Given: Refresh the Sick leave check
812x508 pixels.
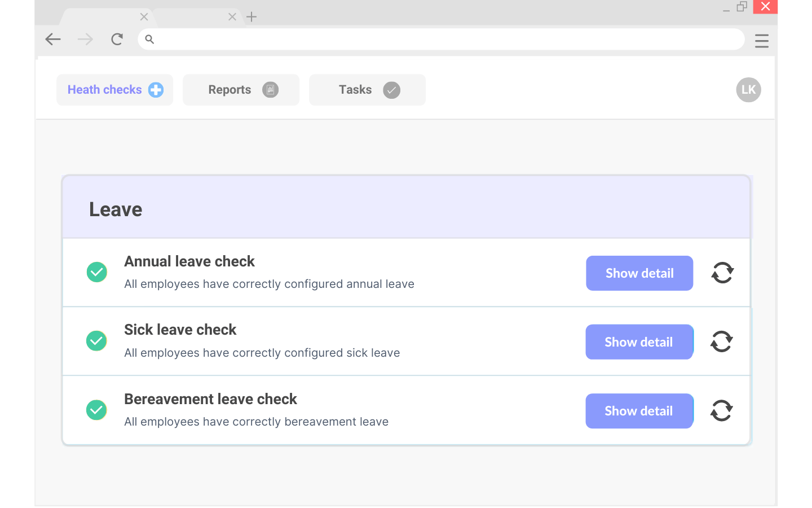Looking at the screenshot, I should tap(722, 341).
